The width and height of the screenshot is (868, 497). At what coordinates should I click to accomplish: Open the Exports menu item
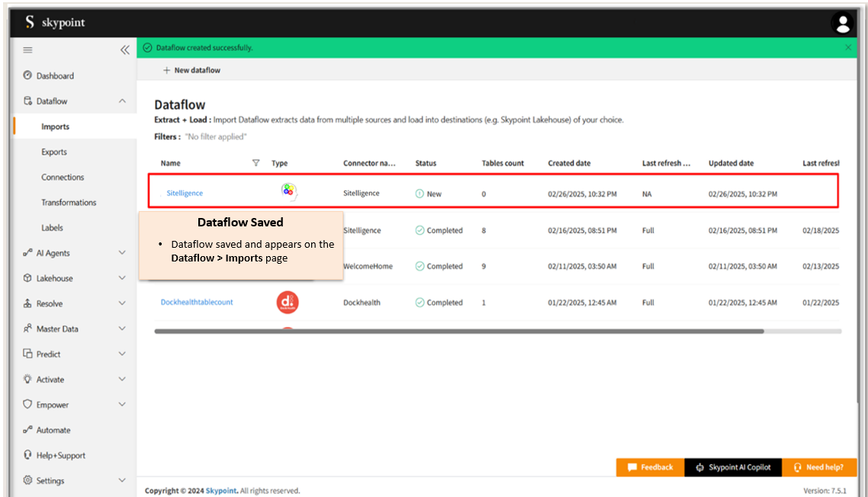pyautogui.click(x=54, y=152)
